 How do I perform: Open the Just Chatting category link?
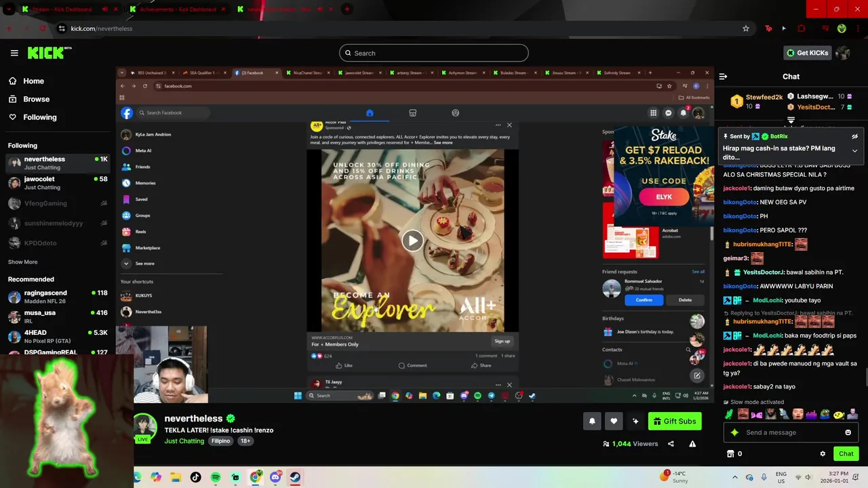pyautogui.click(x=184, y=441)
